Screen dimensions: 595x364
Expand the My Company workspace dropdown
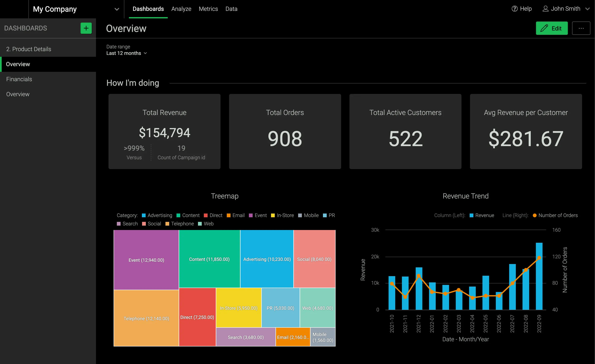(117, 9)
